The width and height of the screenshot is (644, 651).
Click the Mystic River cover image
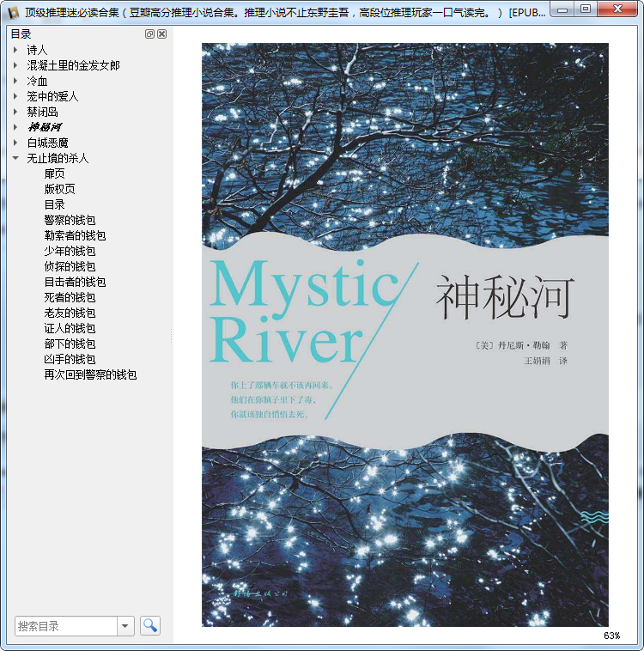pos(404,335)
